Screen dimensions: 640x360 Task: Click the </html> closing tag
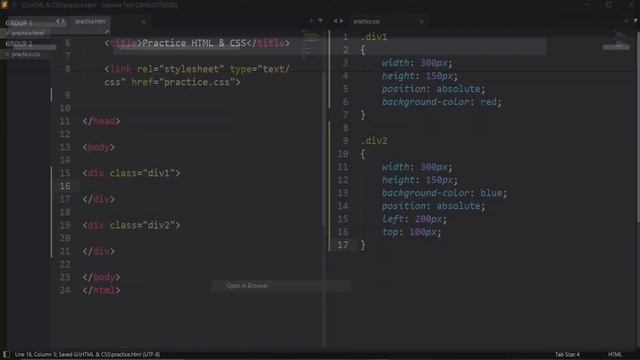coord(101,290)
